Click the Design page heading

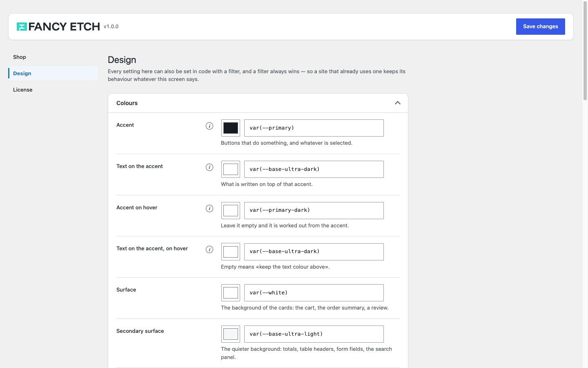click(x=122, y=60)
